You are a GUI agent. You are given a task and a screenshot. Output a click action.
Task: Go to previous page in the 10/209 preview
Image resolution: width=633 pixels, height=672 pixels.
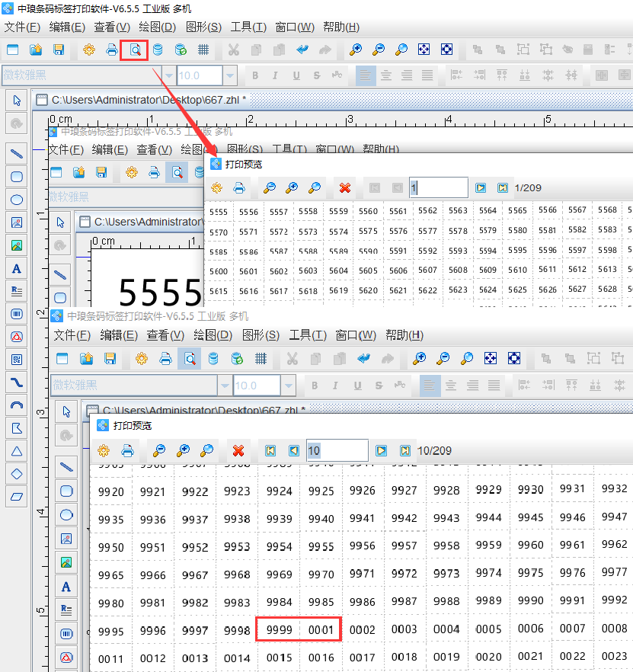pos(293,451)
